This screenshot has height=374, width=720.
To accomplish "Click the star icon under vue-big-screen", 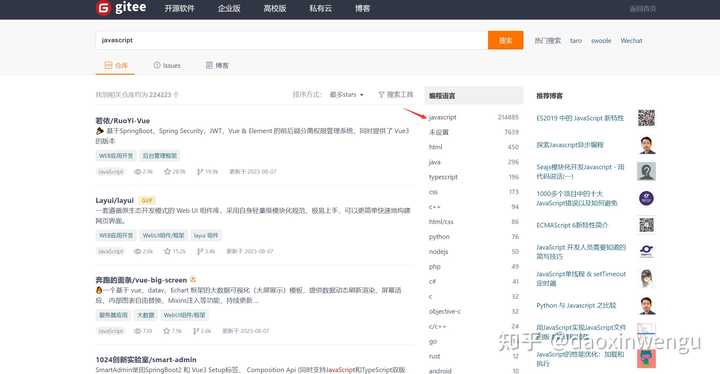I will click(167, 331).
